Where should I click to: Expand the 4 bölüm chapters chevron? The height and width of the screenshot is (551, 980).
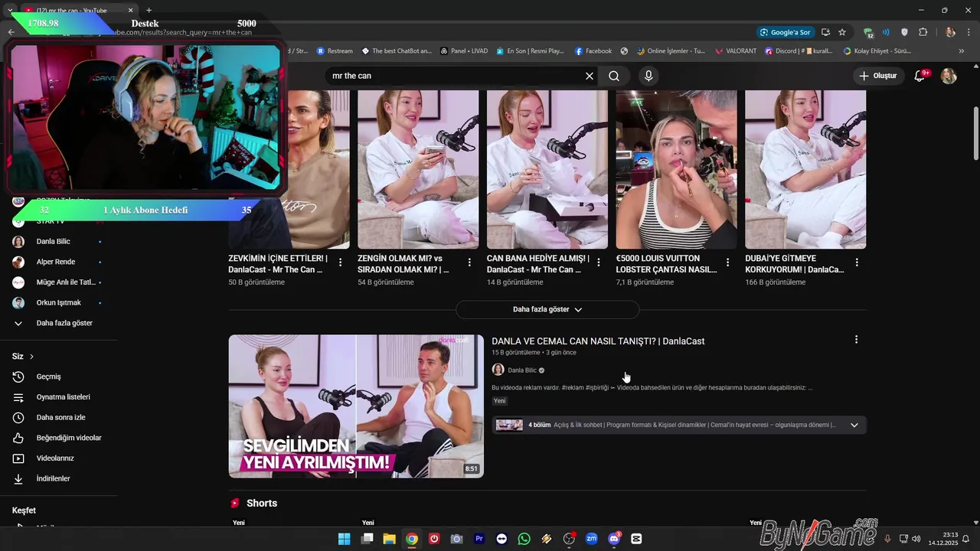tap(854, 425)
